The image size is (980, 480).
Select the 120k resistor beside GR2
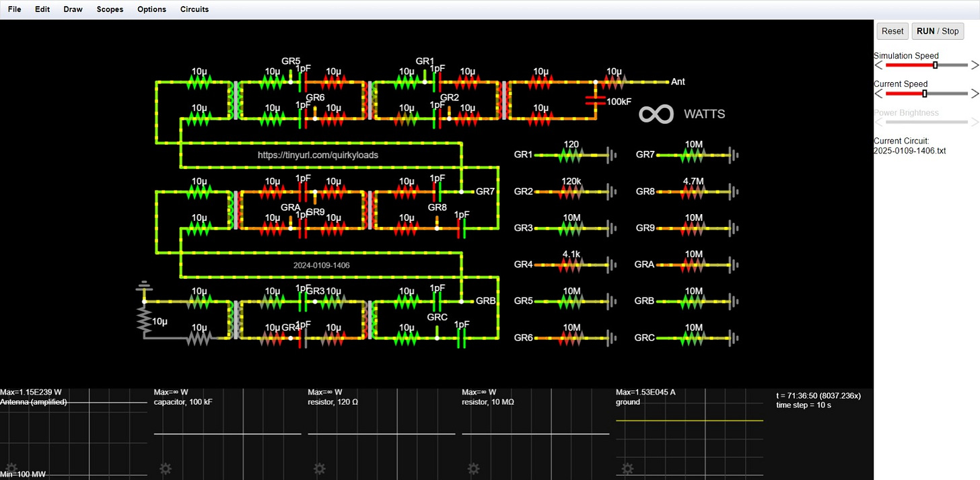(x=571, y=192)
